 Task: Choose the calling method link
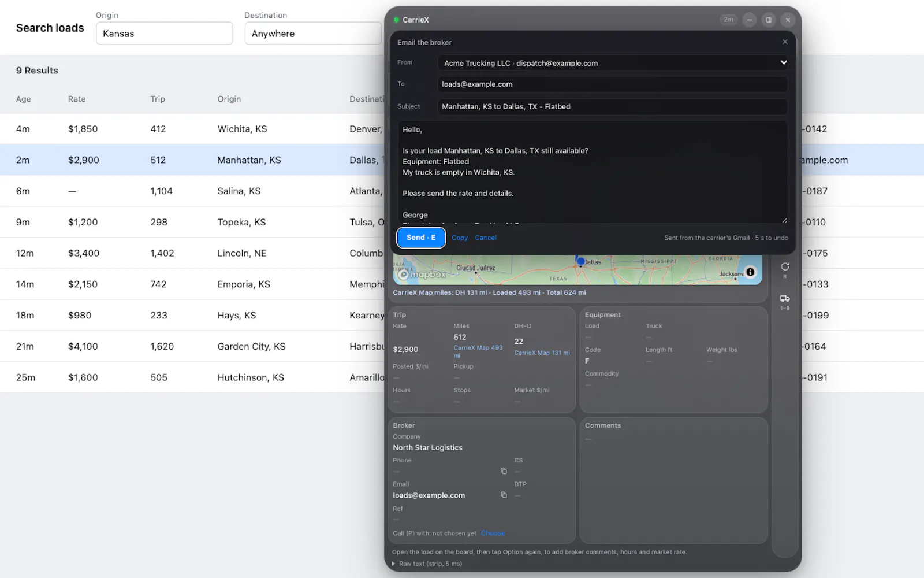click(x=493, y=533)
